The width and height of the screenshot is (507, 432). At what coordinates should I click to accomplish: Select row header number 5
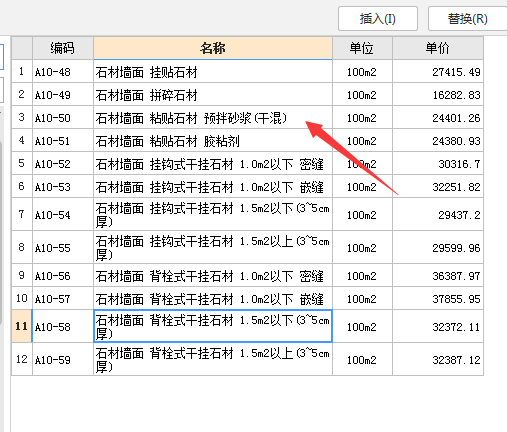[x=22, y=164]
